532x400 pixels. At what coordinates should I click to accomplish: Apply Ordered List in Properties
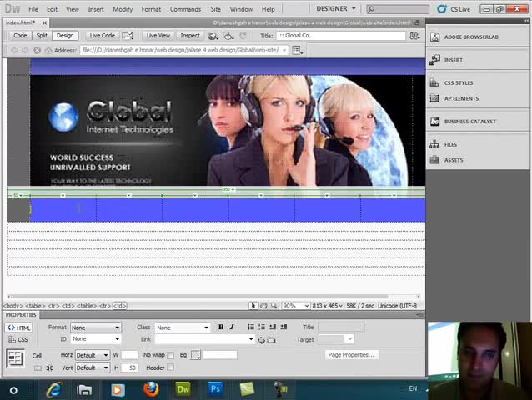click(x=262, y=327)
